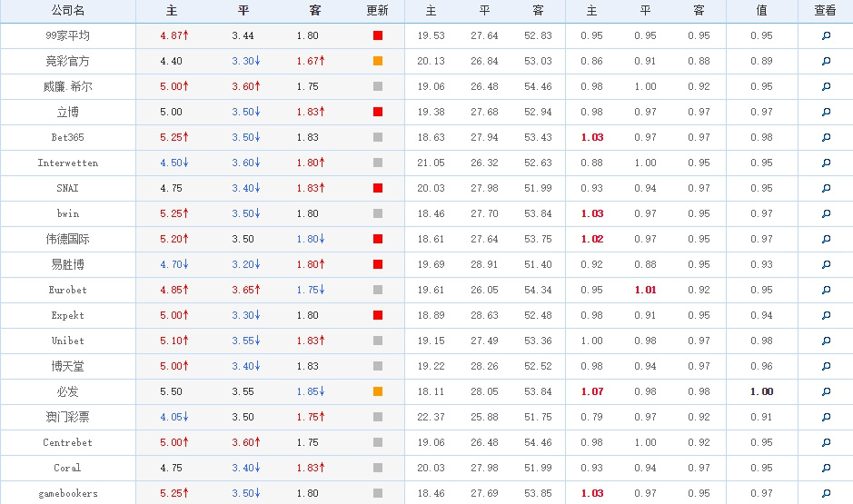Click home odds 5.25 for Bet365

(x=171, y=137)
